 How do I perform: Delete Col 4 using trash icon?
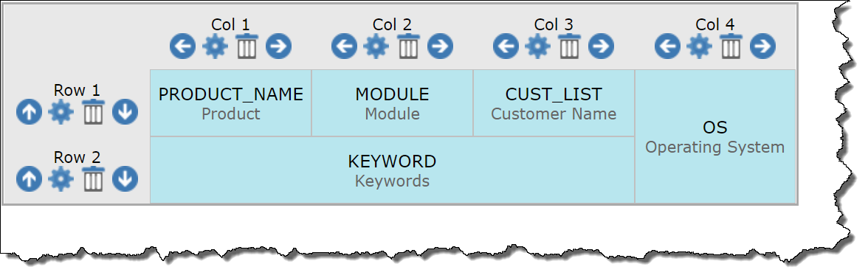[731, 46]
